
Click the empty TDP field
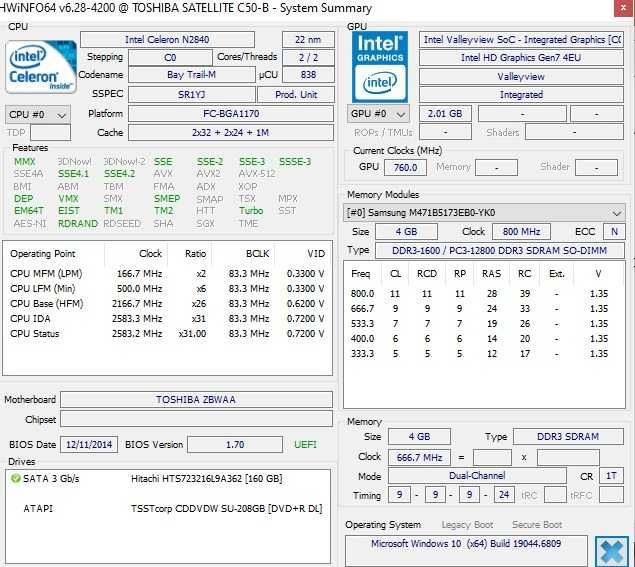pos(50,133)
